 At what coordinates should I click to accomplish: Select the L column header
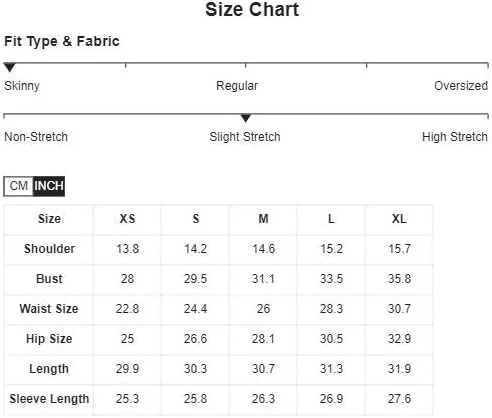coord(331,219)
